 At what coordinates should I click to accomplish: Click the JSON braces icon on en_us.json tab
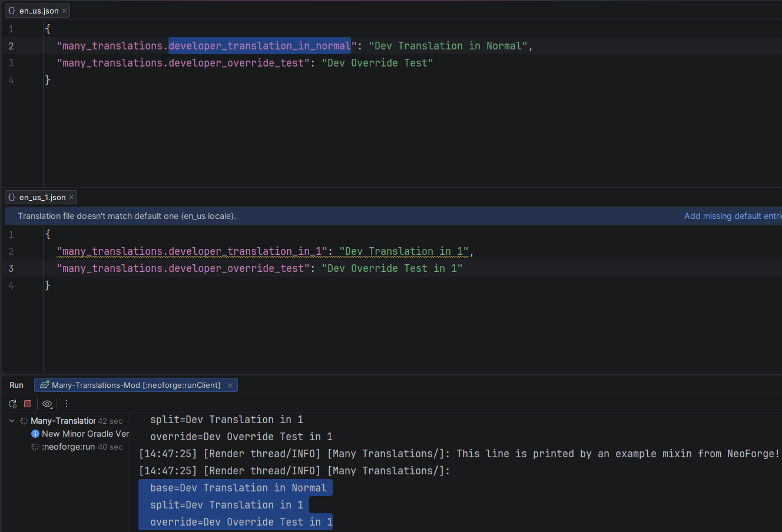12,11
